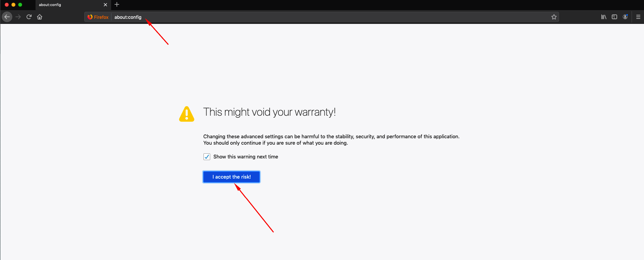The width and height of the screenshot is (644, 260).
Task: Click the yellow warning triangle icon
Action: (x=187, y=114)
